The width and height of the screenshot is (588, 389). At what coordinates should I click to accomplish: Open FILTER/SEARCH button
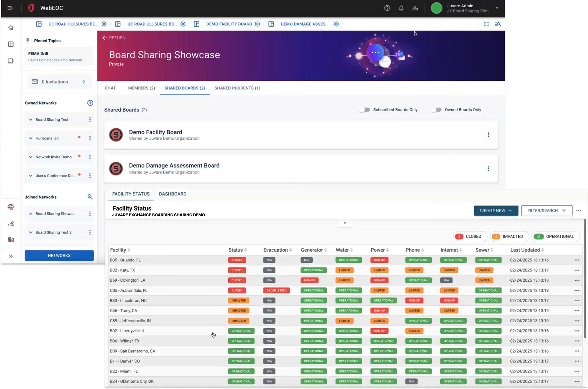click(x=547, y=211)
